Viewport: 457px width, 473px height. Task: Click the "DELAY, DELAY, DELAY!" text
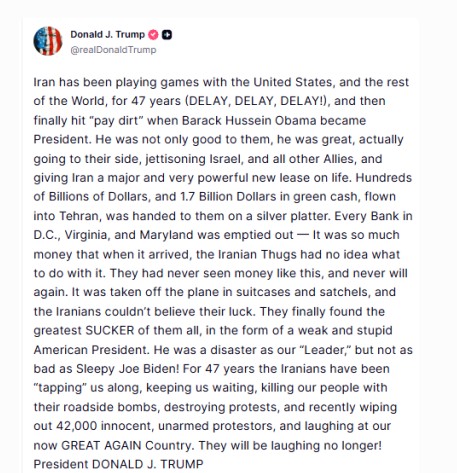[256, 101]
